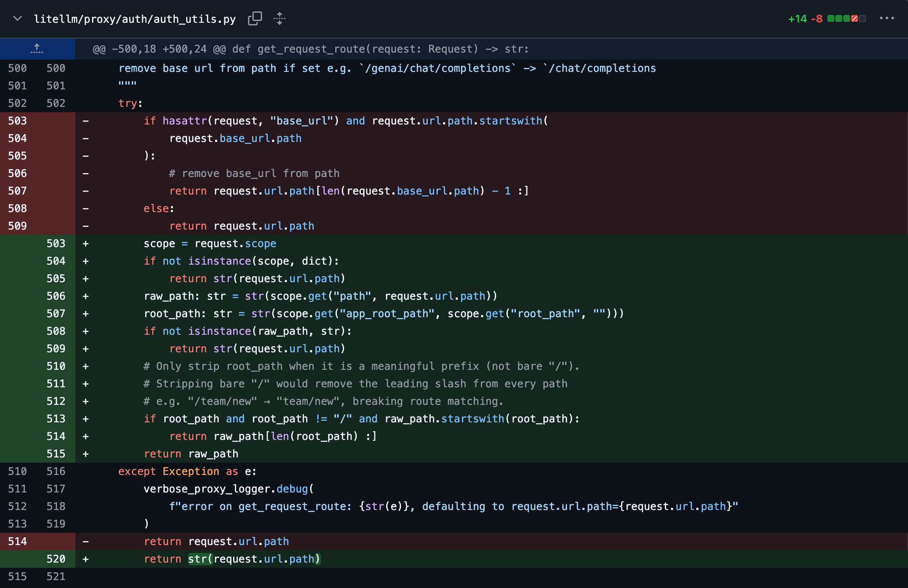Open the file options three-dot menu

(x=887, y=18)
